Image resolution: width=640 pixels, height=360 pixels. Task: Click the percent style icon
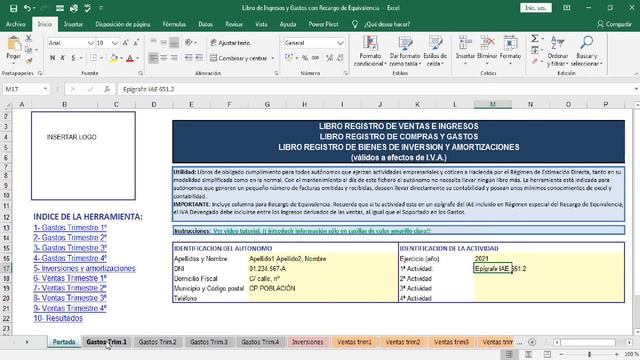coord(305,58)
